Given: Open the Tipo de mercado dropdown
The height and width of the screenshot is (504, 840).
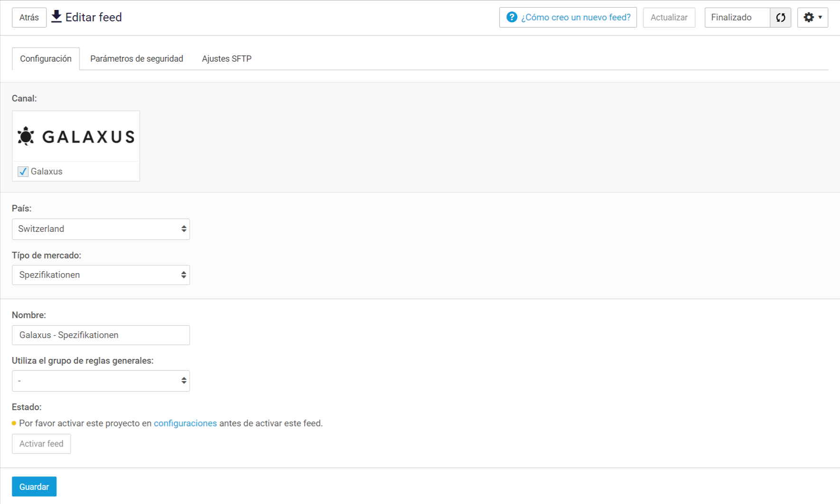Looking at the screenshot, I should pos(101,275).
